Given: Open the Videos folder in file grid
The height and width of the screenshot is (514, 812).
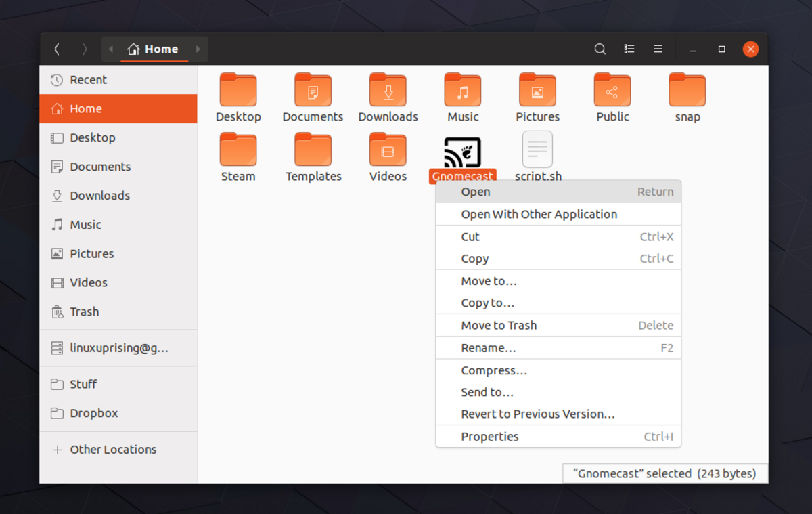Looking at the screenshot, I should [388, 150].
